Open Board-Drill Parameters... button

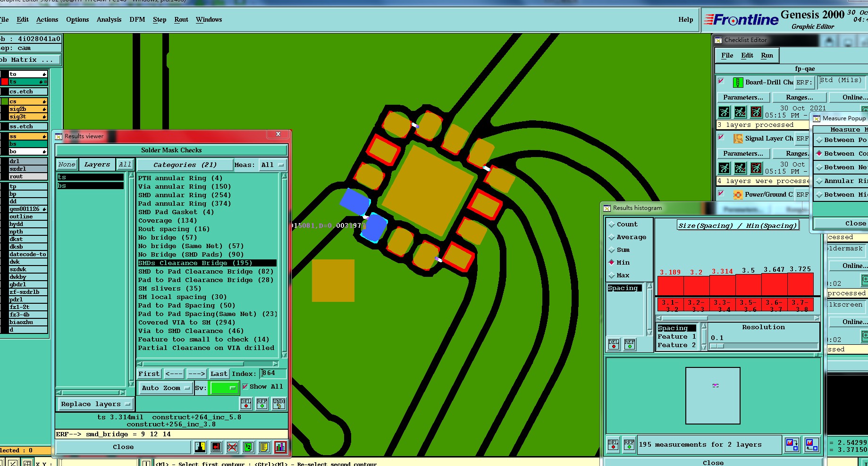click(x=743, y=97)
